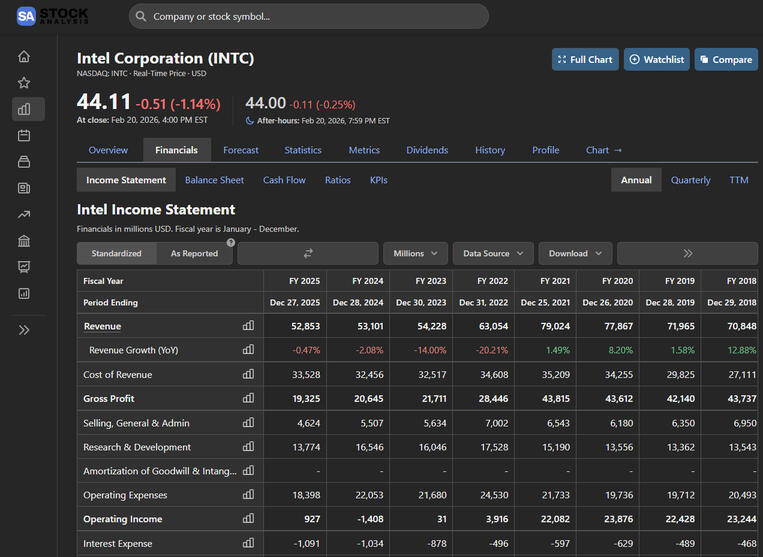This screenshot has width=763, height=557.
Task: Click FY 2020 revenue growth 8.20%
Action: click(x=620, y=350)
